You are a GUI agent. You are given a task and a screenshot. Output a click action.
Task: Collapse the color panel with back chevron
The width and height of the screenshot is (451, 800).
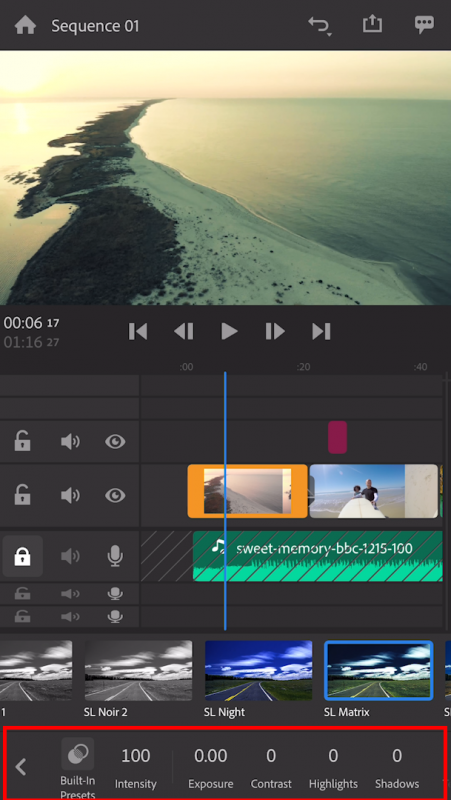[20, 766]
